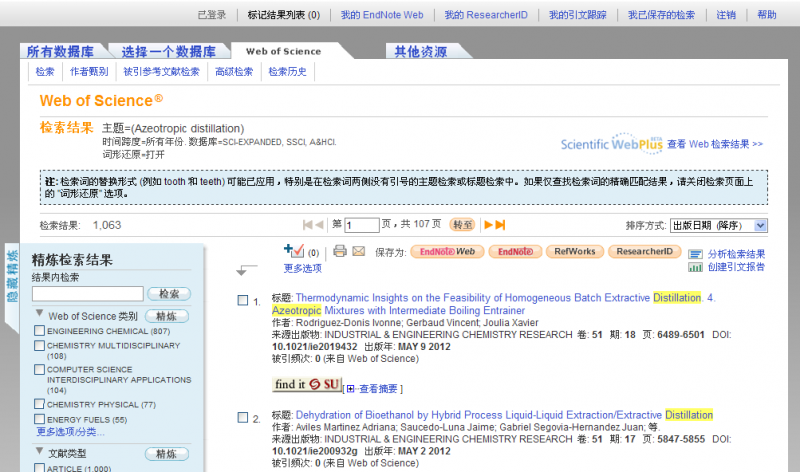800x472 pixels.
Task: Save records to EndNote
Action: 515,252
